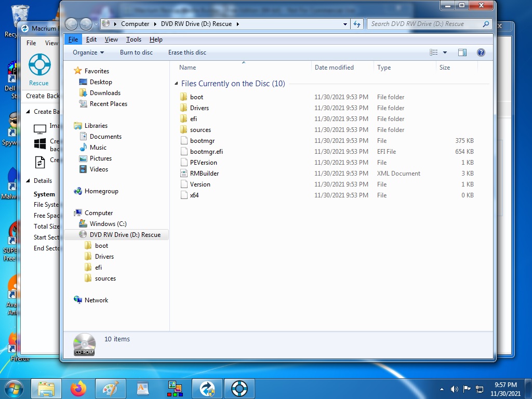Open the address bar history dropdown
The height and width of the screenshot is (399, 532).
coord(345,24)
